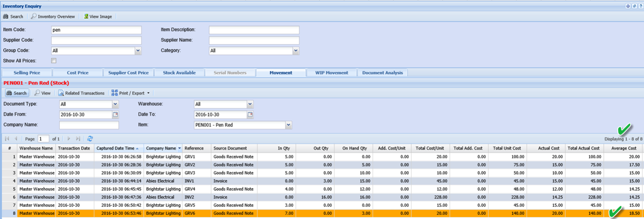Click the refresh icon in paging bar

pos(90,139)
